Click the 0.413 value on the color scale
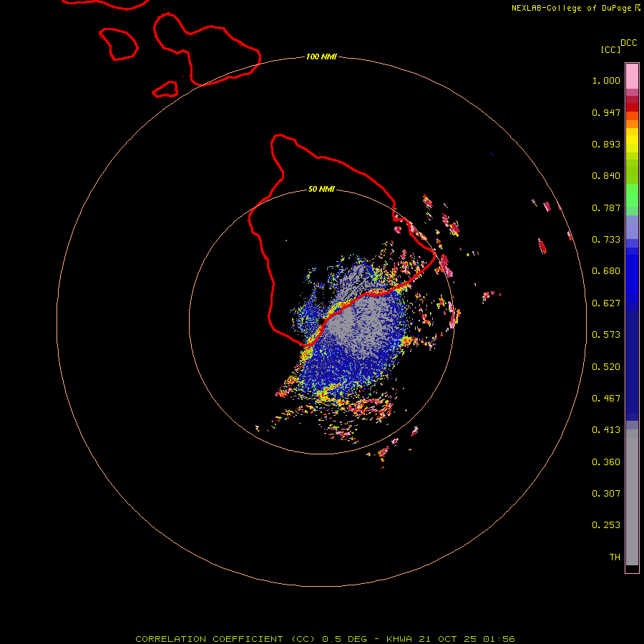The image size is (644, 644). [606, 430]
